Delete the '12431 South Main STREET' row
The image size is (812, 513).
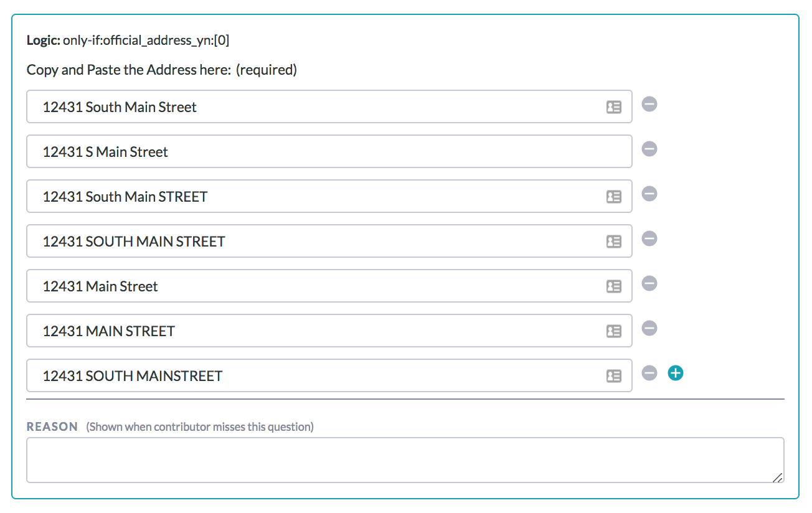click(649, 194)
